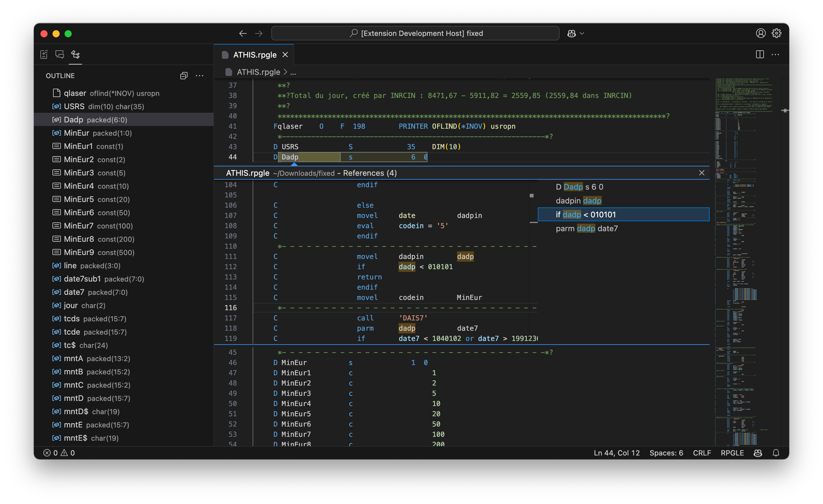Select jour char(2) in outline
This screenshot has height=504, width=823.
(x=124, y=306)
